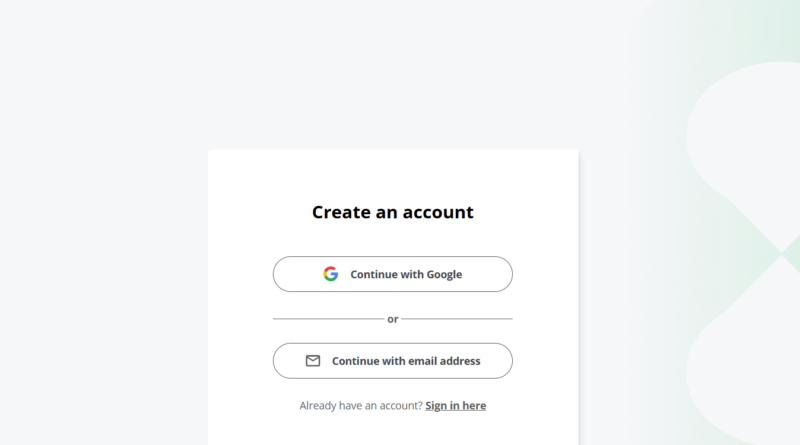Viewport: 800px width, 445px height.
Task: Click the word "account" in the heading
Action: tap(436, 212)
